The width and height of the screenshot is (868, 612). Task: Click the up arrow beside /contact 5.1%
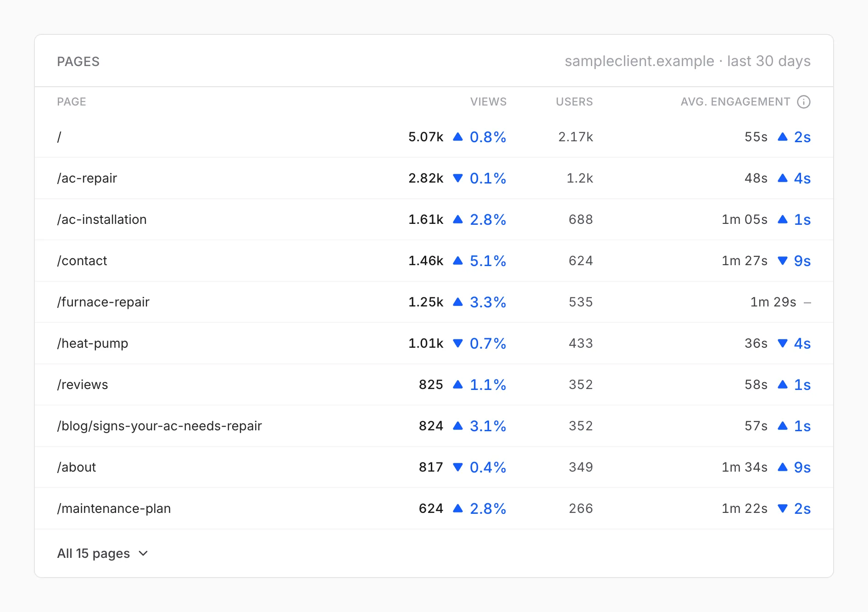(457, 261)
